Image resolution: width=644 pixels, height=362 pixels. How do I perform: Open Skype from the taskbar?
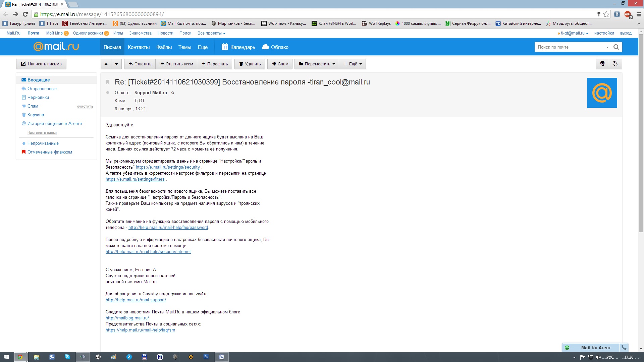pyautogui.click(x=67, y=357)
